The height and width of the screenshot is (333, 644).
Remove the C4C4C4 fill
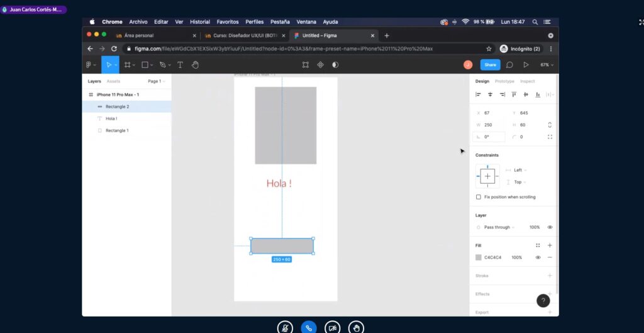550,257
